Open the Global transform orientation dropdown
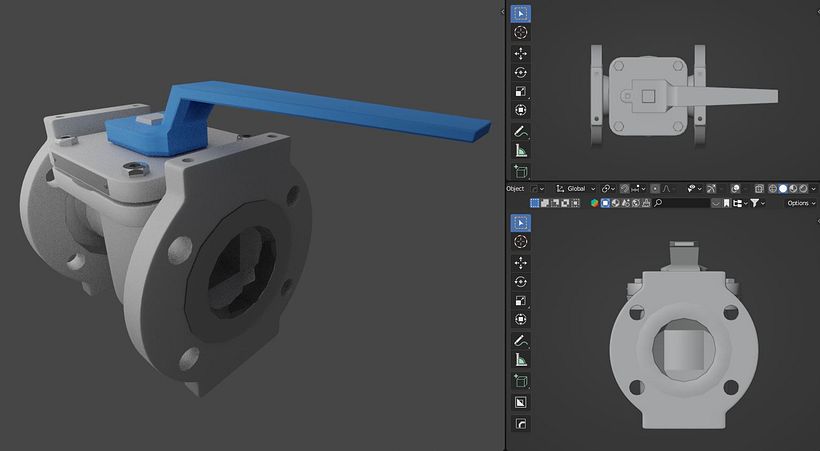This screenshot has height=451, width=820. [x=575, y=188]
